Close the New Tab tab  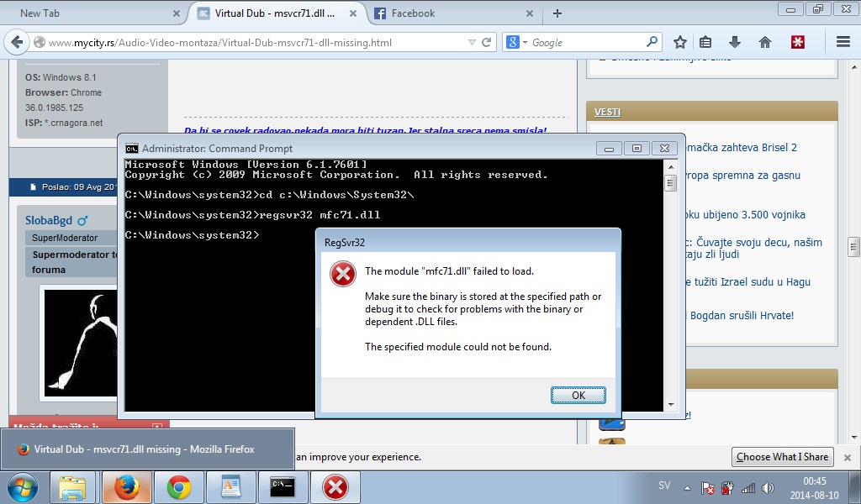pyautogui.click(x=177, y=13)
